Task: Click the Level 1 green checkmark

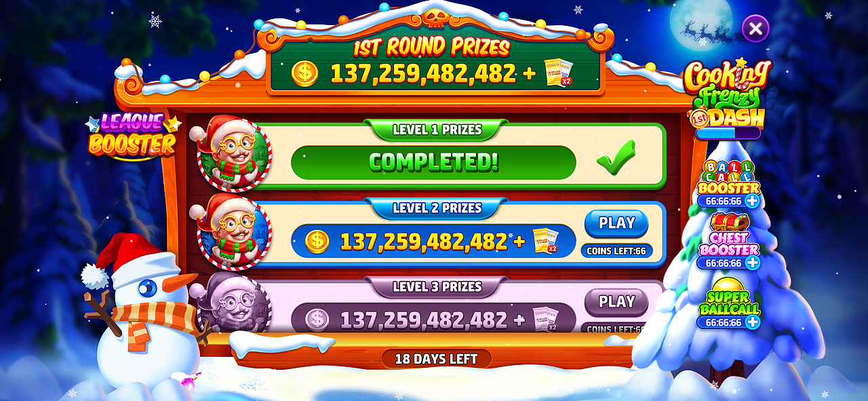Action: pos(616,157)
